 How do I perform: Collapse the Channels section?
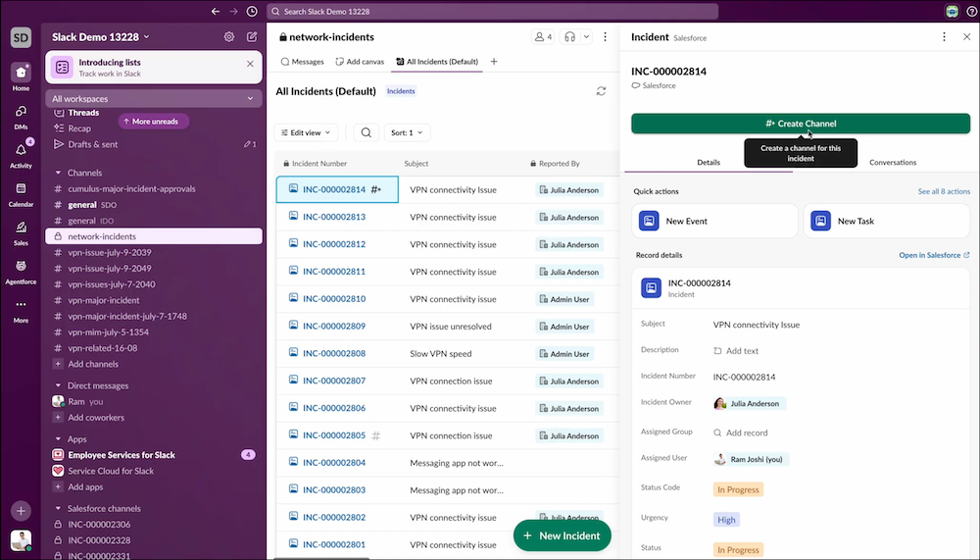click(x=58, y=173)
